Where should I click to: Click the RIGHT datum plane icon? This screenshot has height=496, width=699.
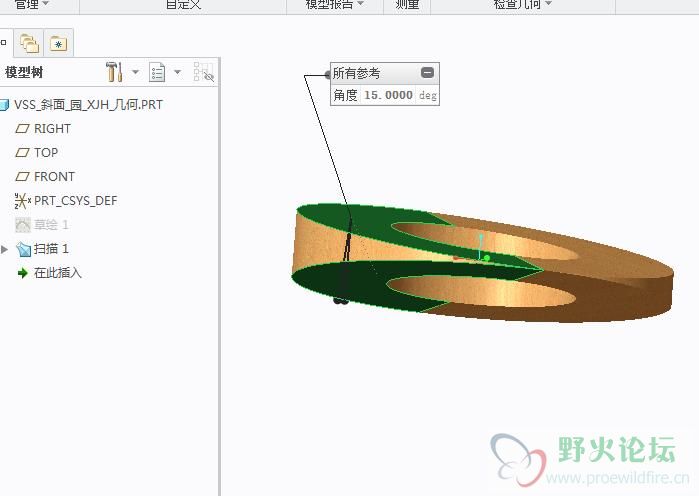pyautogui.click(x=22, y=129)
